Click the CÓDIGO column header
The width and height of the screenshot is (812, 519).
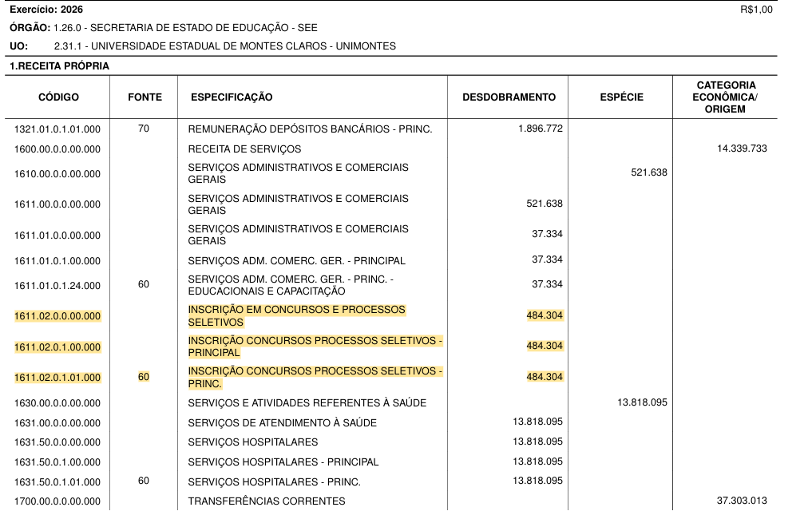[x=58, y=97]
